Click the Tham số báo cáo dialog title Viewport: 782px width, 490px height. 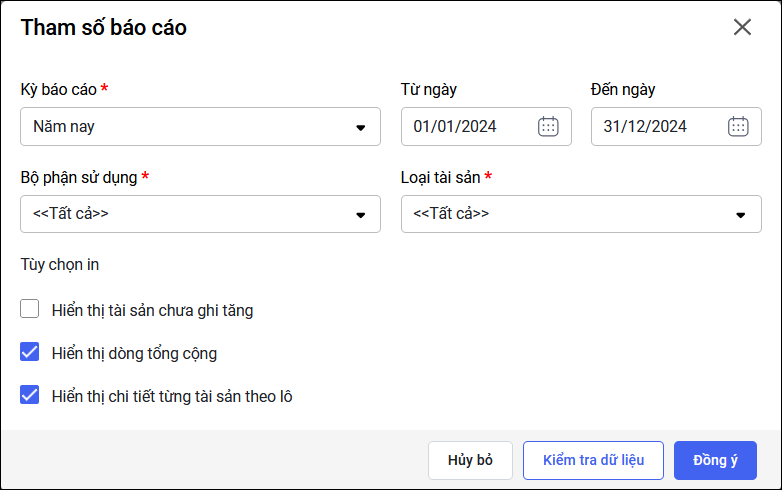[103, 27]
